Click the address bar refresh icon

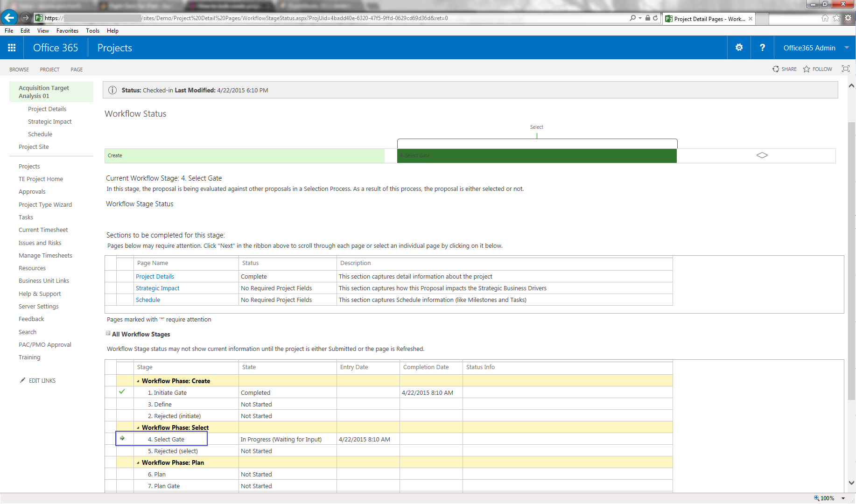point(655,18)
